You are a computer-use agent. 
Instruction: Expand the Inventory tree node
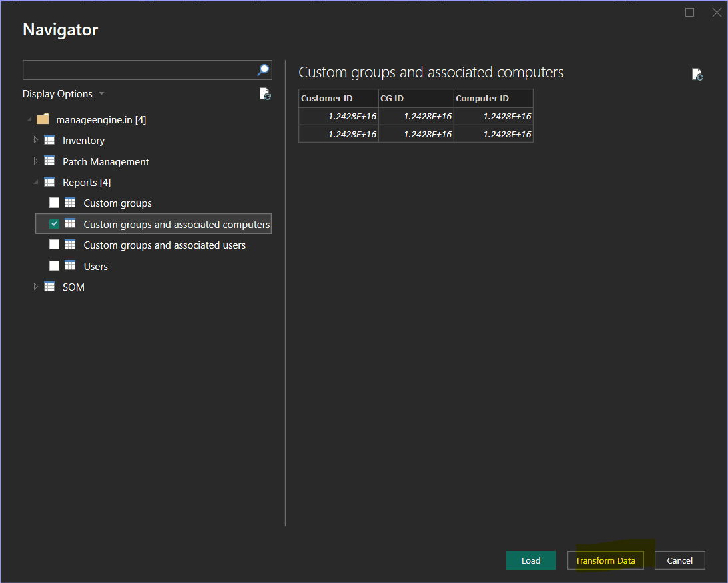36,141
